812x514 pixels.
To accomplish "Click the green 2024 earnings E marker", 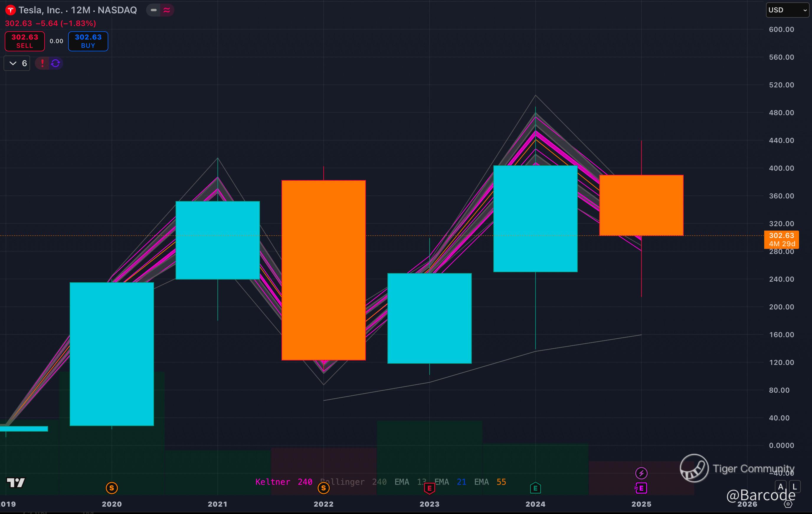I will tap(535, 488).
